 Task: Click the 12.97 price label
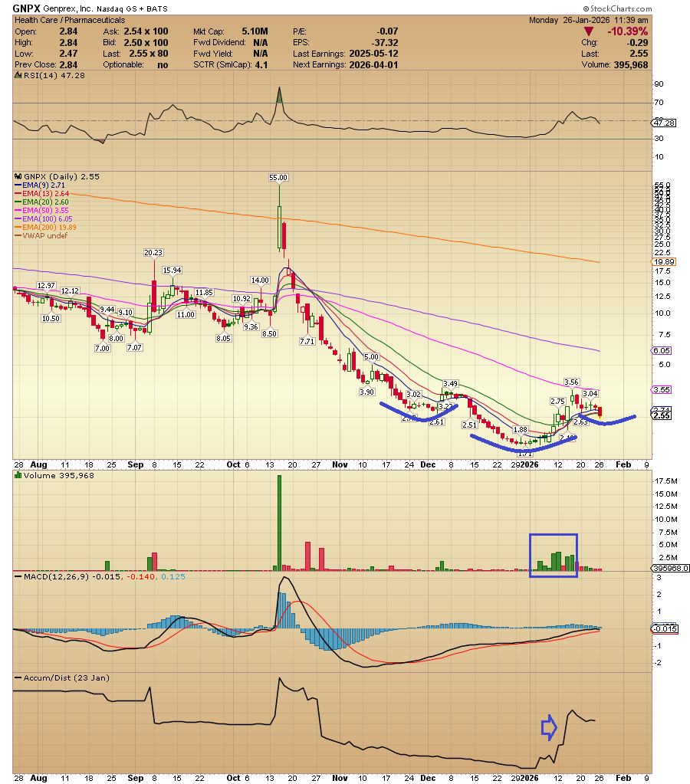46,286
